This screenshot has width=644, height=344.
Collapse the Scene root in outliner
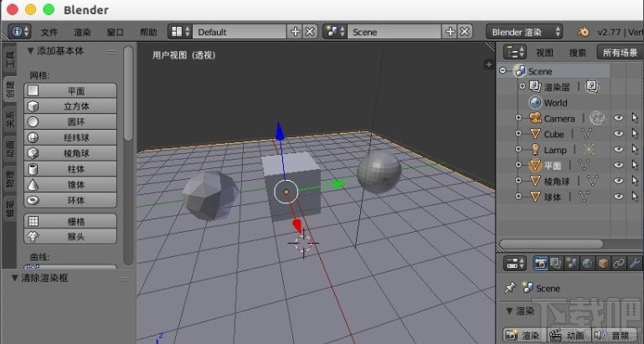point(502,70)
